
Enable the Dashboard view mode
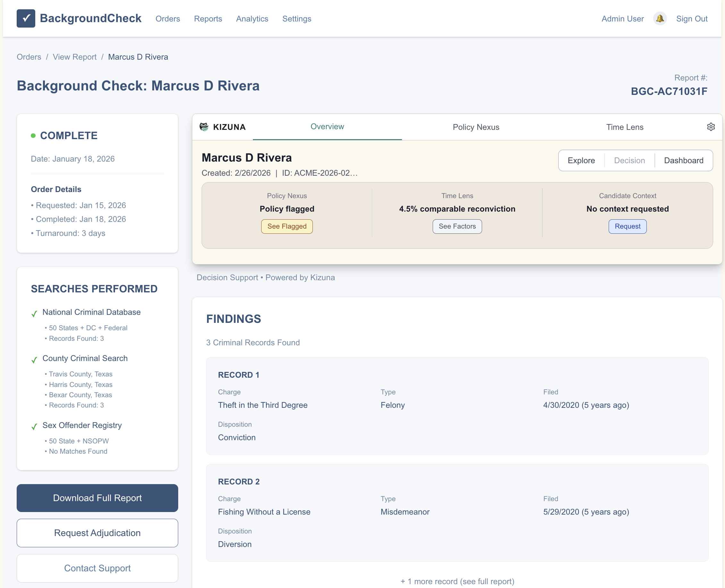683,160
